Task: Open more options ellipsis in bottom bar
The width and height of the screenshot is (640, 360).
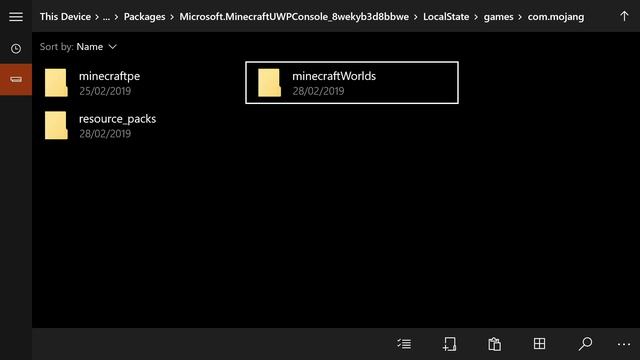Action: (624, 344)
